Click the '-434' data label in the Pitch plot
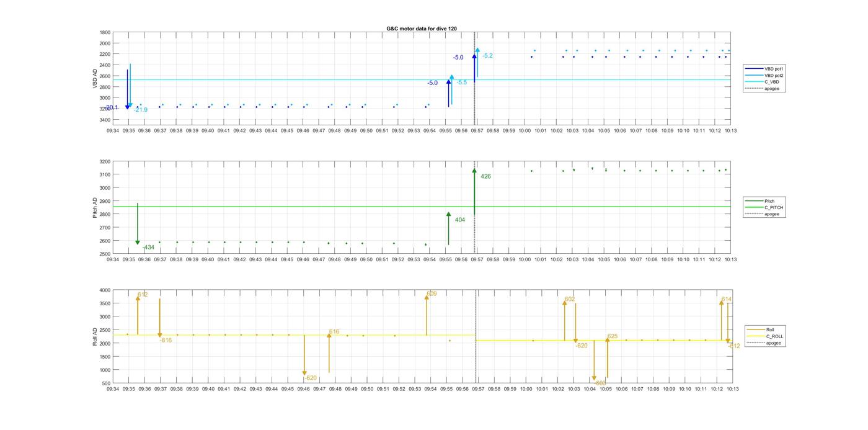 148,248
